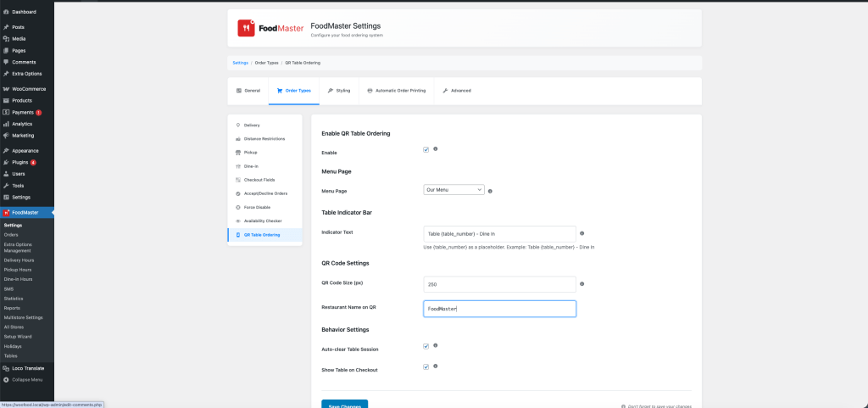The width and height of the screenshot is (868, 408).
Task: Click help icon next to Enable checkbox
Action: point(435,149)
